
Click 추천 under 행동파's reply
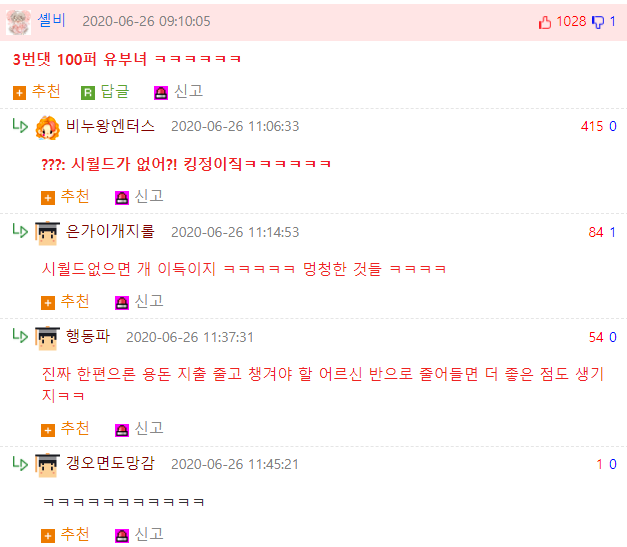point(65,429)
